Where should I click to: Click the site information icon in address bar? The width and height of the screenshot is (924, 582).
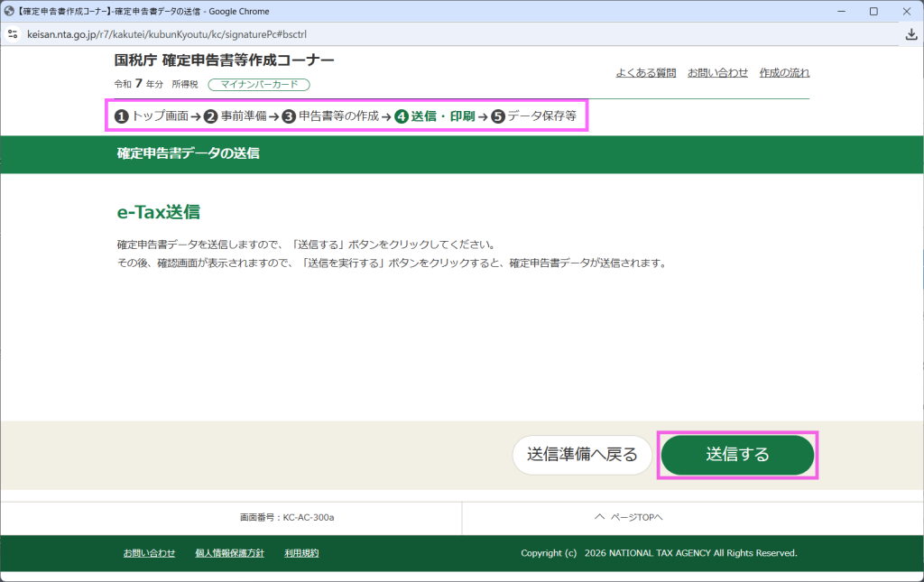[13, 33]
